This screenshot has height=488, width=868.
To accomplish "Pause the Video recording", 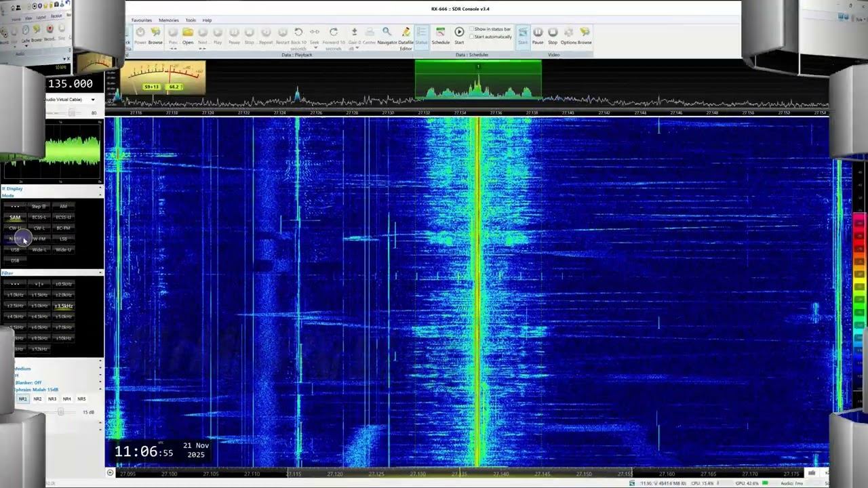I will pyautogui.click(x=538, y=35).
